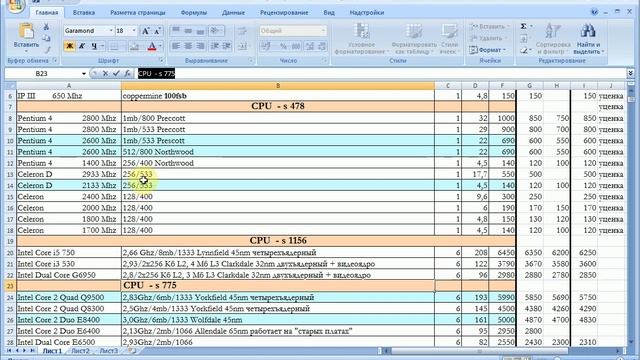This screenshot has width=640, height=360.
Task: Click the Условное форматирование button
Action: 361,39
